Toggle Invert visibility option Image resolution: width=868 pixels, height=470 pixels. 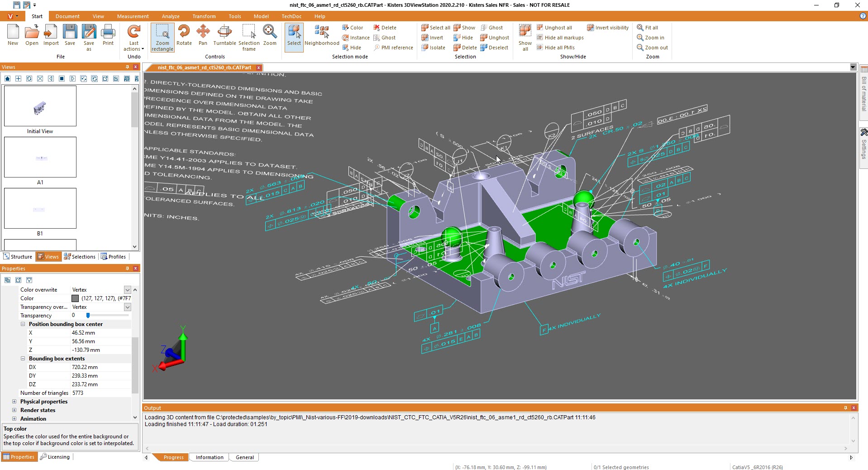(x=608, y=28)
